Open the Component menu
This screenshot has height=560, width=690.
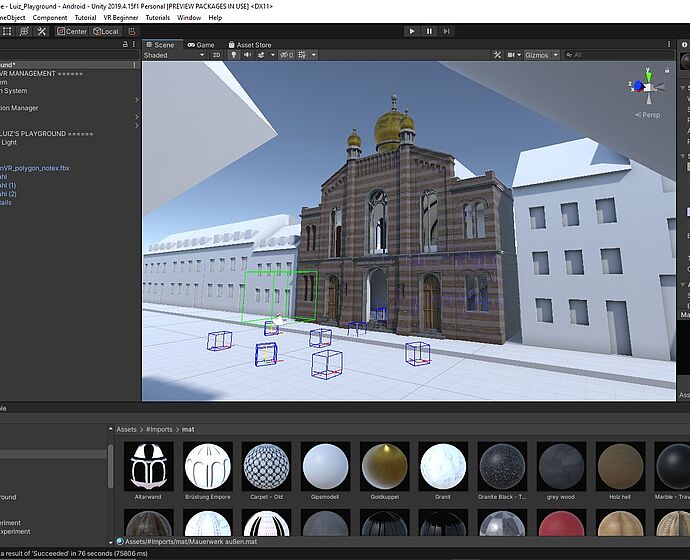click(50, 18)
